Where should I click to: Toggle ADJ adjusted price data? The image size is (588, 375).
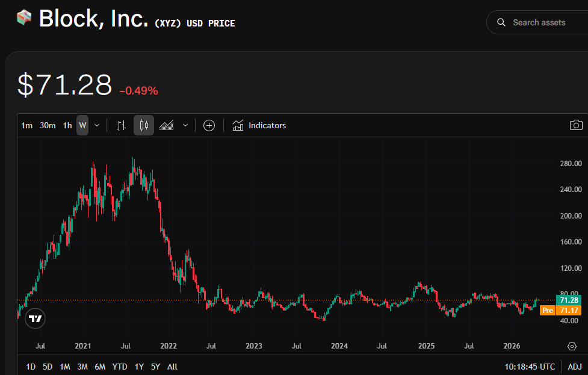575,367
